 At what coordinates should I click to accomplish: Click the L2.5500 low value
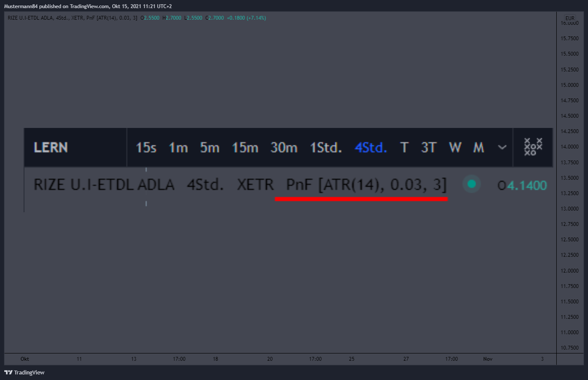click(193, 18)
